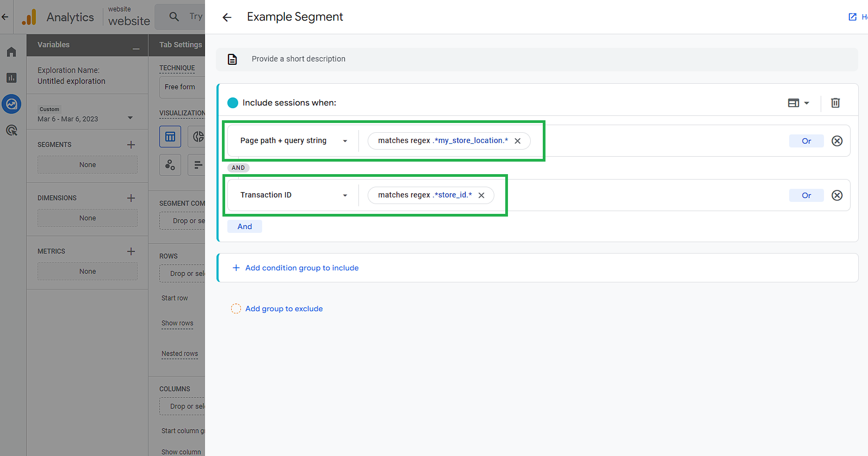This screenshot has height=456, width=868.
Task: Edit the Example Segment title
Action: [x=295, y=17]
